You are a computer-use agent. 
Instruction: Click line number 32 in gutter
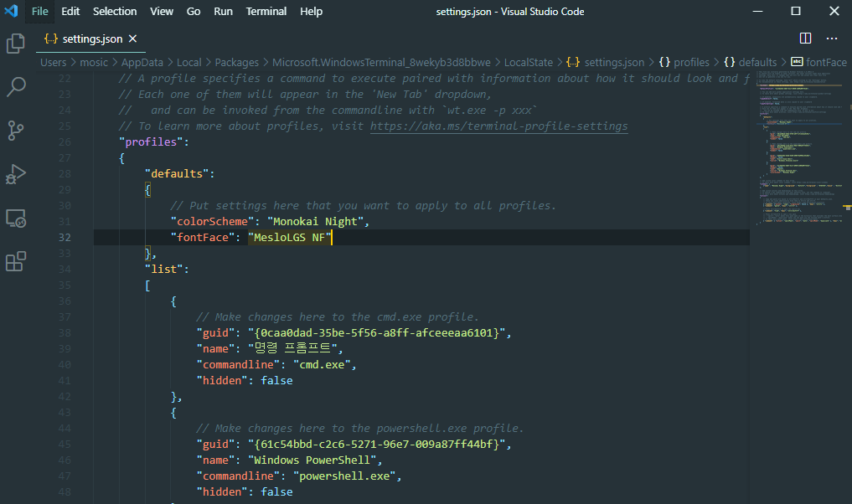(65, 237)
